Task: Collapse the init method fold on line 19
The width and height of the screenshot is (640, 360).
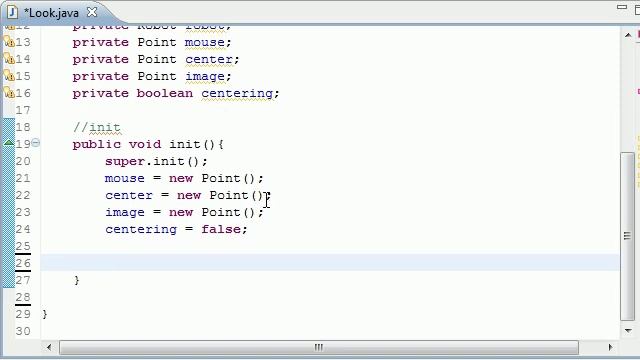Action: tap(36, 143)
